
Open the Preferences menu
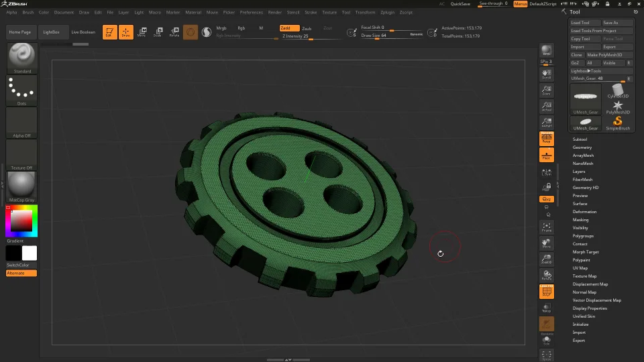(x=252, y=12)
